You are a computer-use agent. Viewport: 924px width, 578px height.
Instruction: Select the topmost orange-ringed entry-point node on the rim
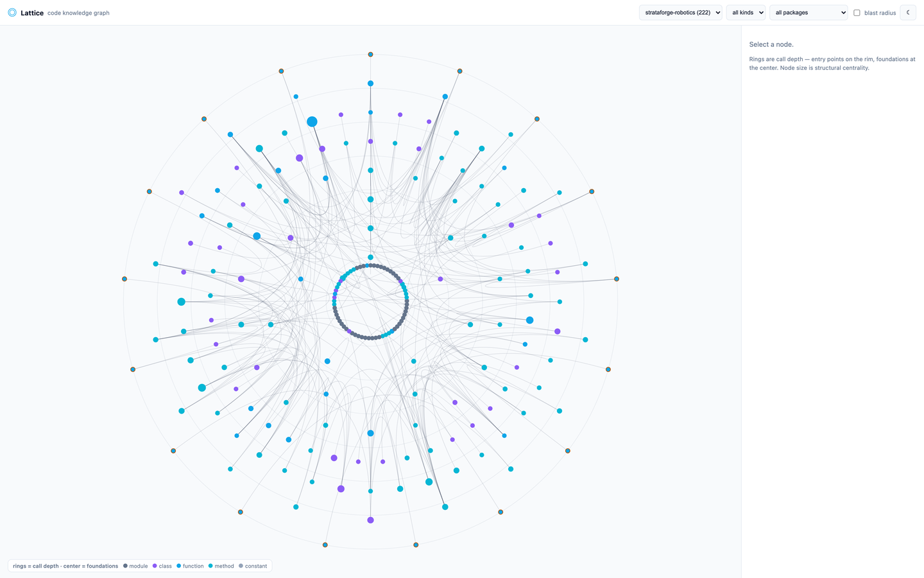(x=370, y=55)
